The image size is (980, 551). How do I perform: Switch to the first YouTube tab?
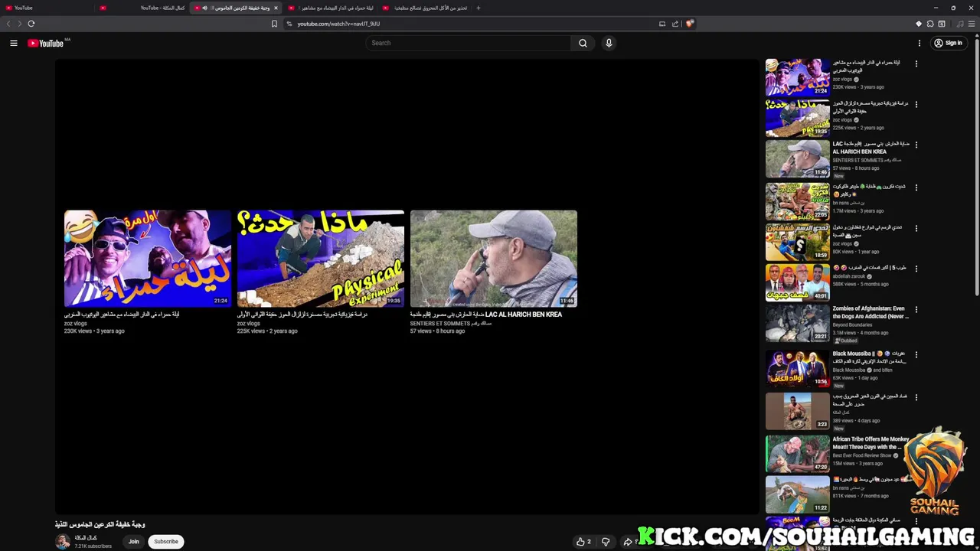click(x=46, y=8)
